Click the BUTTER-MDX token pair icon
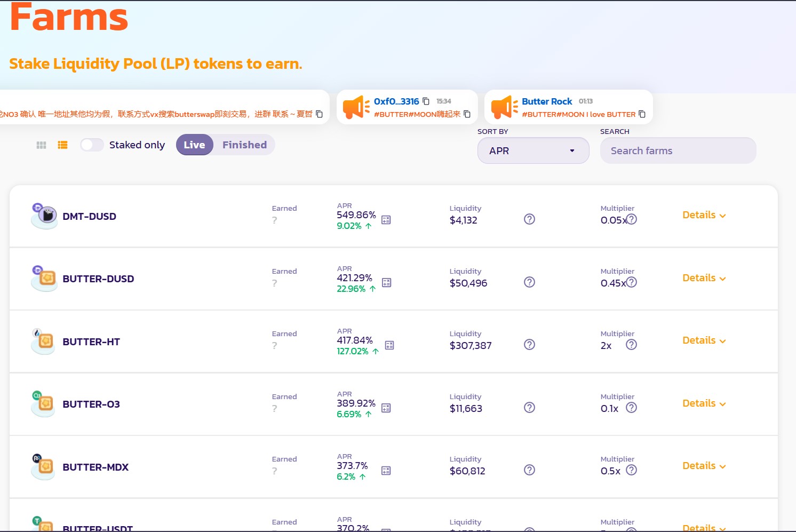796x532 pixels. click(x=43, y=467)
